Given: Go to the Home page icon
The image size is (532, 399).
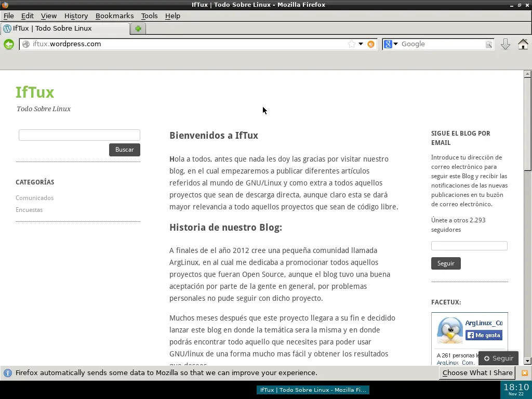Looking at the screenshot, I should [523, 44].
